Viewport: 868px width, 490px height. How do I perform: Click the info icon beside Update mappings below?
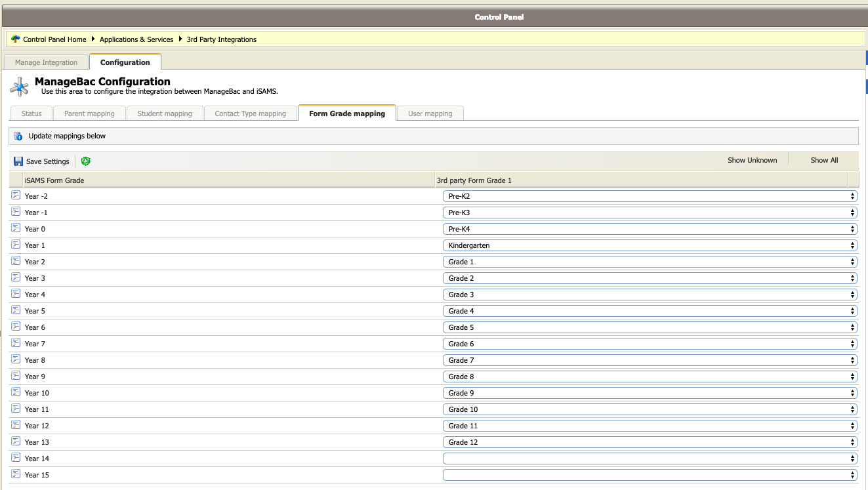[x=18, y=136]
